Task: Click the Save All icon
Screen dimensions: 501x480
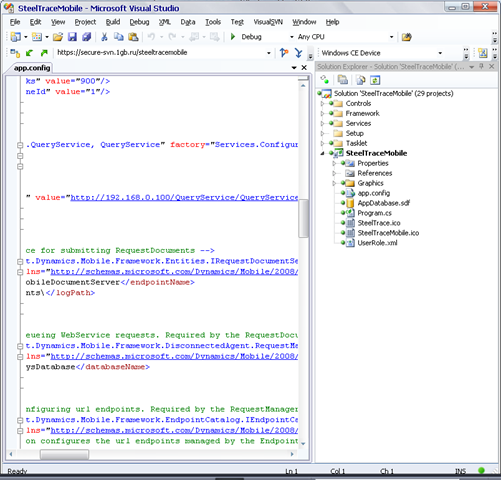Action: [x=87, y=37]
